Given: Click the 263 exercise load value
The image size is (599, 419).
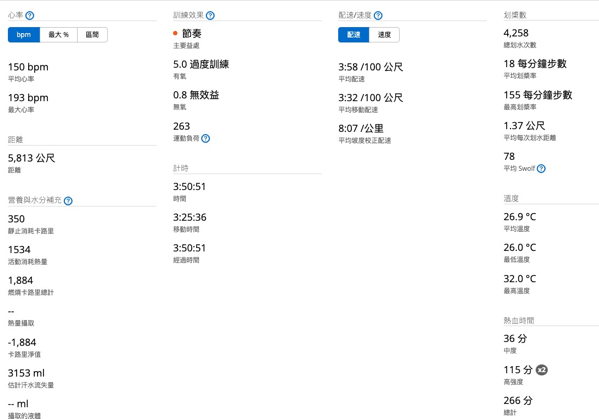Looking at the screenshot, I should coord(181,126).
